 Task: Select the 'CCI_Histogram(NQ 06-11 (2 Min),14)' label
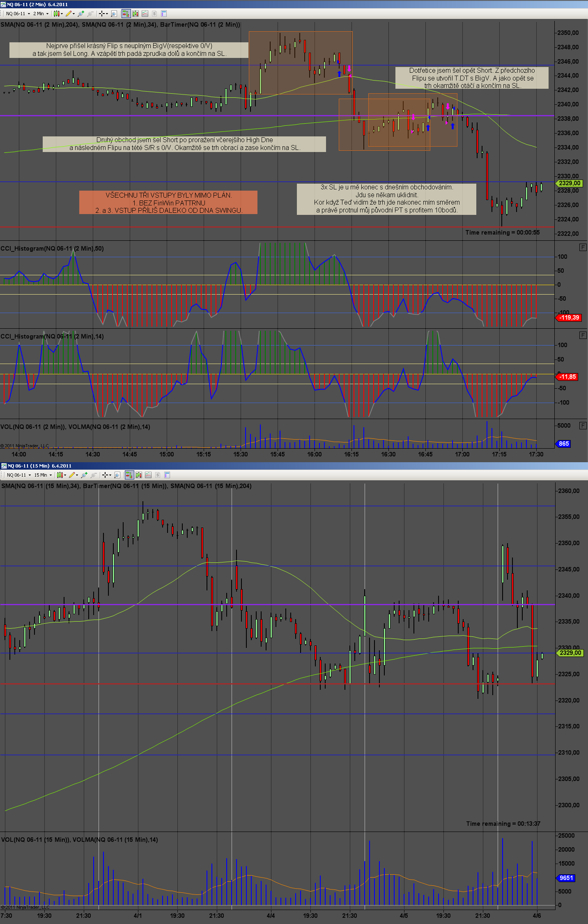[52, 336]
